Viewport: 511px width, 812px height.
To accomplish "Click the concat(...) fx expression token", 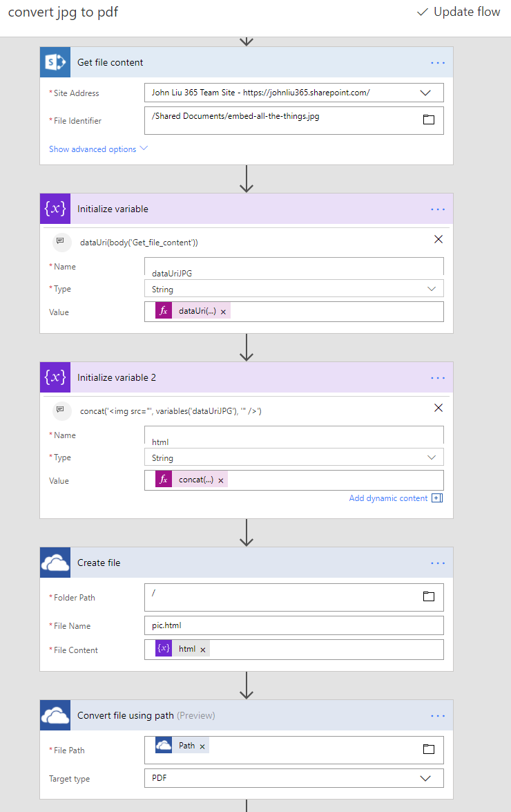I will 195,480.
